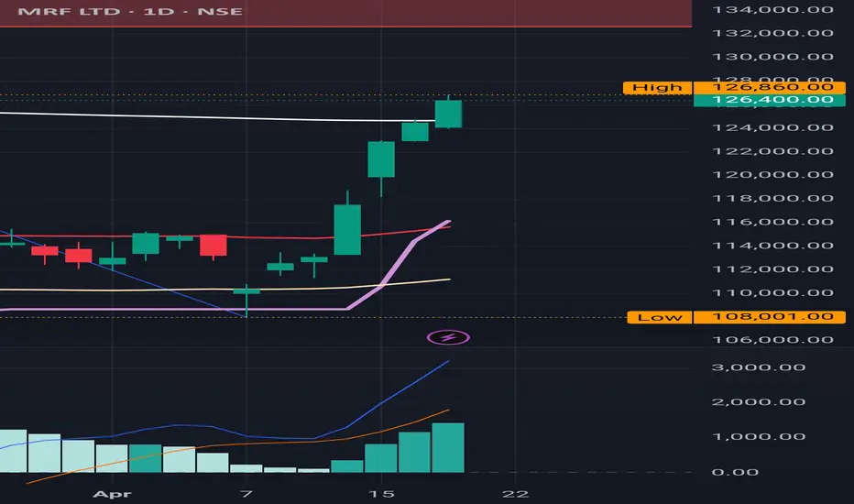This screenshot has width=854, height=504.
Task: Click the orange High price label
Action: tap(657, 88)
